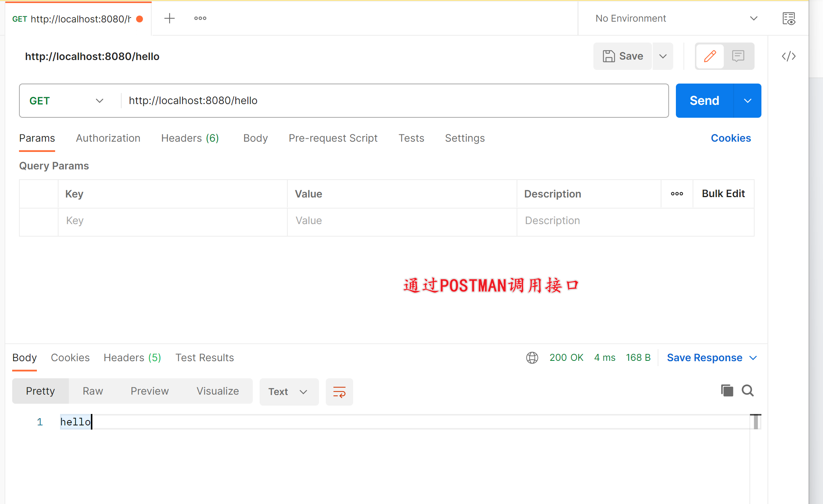This screenshot has width=823, height=504.
Task: Open the tab options three-dot menu
Action: pyautogui.click(x=200, y=18)
